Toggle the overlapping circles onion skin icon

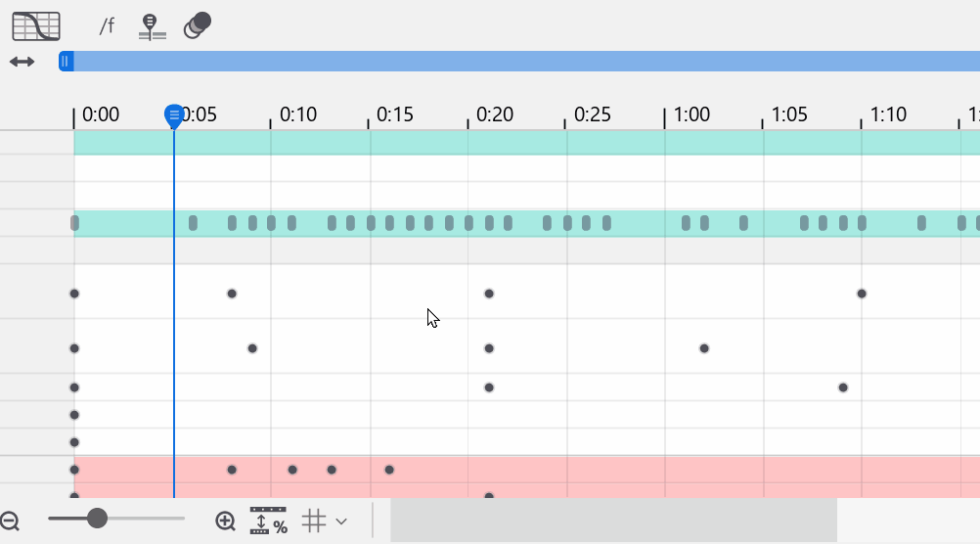pos(198,25)
